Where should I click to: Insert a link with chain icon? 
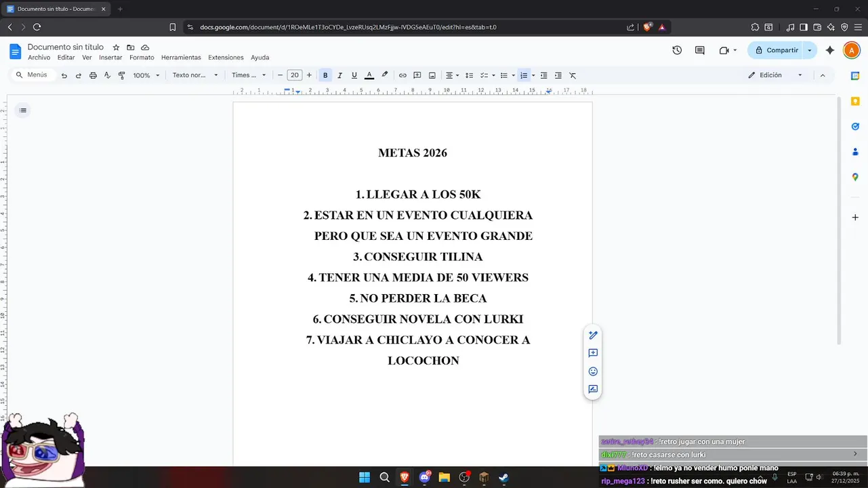tap(402, 75)
